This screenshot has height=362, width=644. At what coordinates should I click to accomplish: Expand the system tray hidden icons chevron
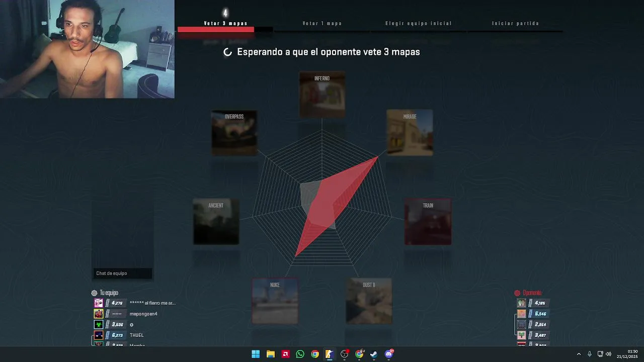coord(579,354)
